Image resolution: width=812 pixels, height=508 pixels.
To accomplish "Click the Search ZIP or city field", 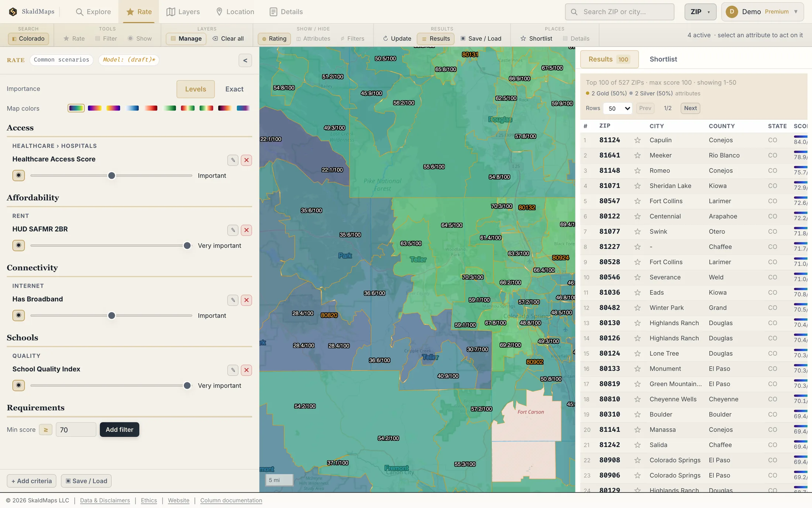I will point(619,12).
